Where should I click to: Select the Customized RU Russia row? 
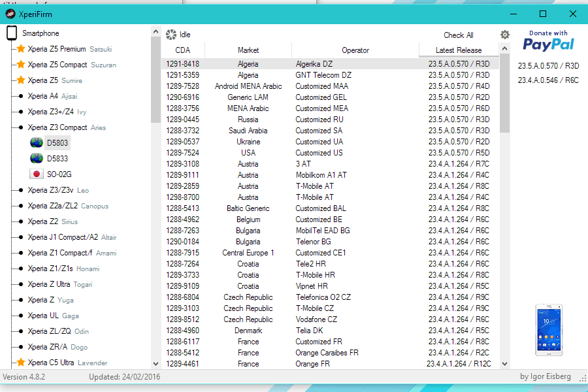click(331, 120)
